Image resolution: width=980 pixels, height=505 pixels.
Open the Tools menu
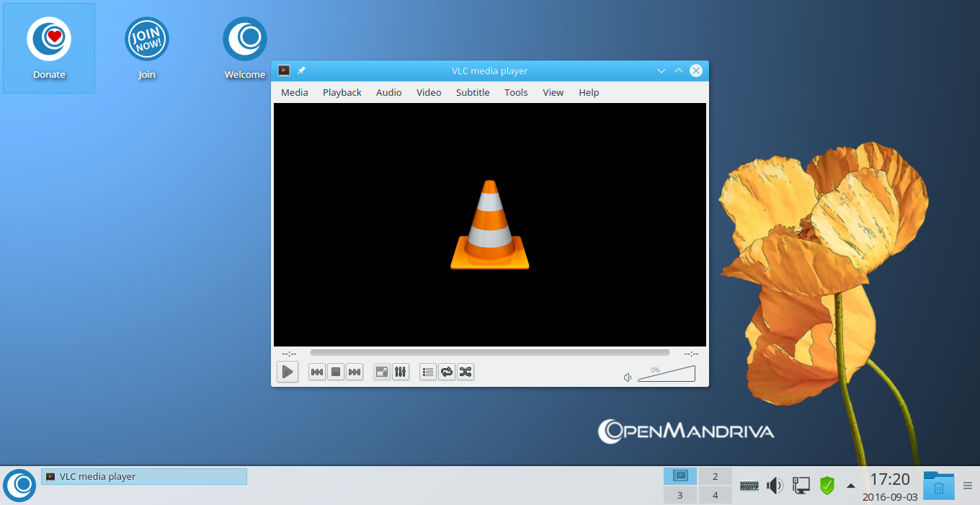516,92
